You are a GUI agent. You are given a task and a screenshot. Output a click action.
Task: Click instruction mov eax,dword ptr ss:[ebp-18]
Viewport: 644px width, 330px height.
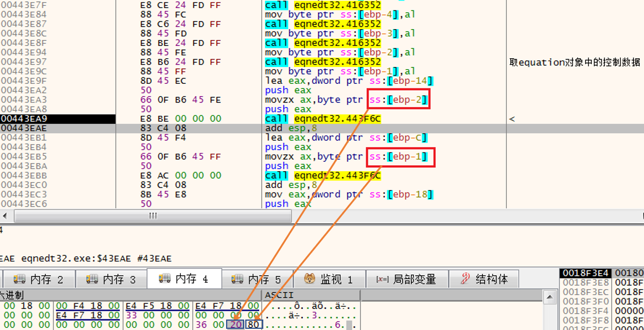pyautogui.click(x=349, y=194)
